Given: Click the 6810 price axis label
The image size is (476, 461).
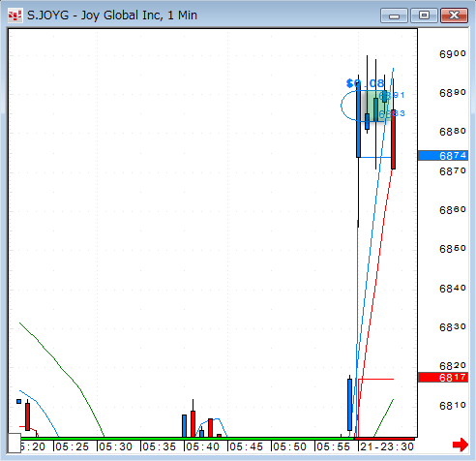Looking at the screenshot, I should click(x=453, y=406).
